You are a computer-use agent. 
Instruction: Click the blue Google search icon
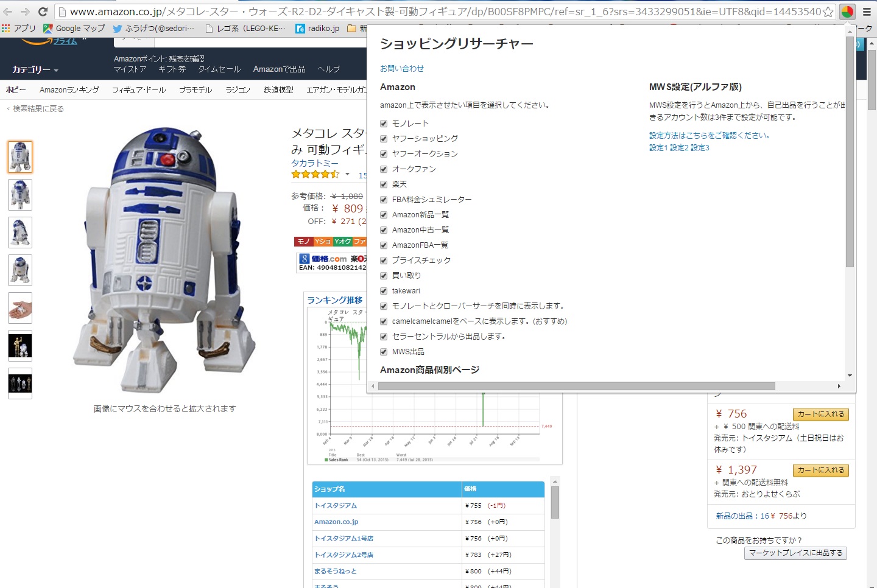click(305, 259)
